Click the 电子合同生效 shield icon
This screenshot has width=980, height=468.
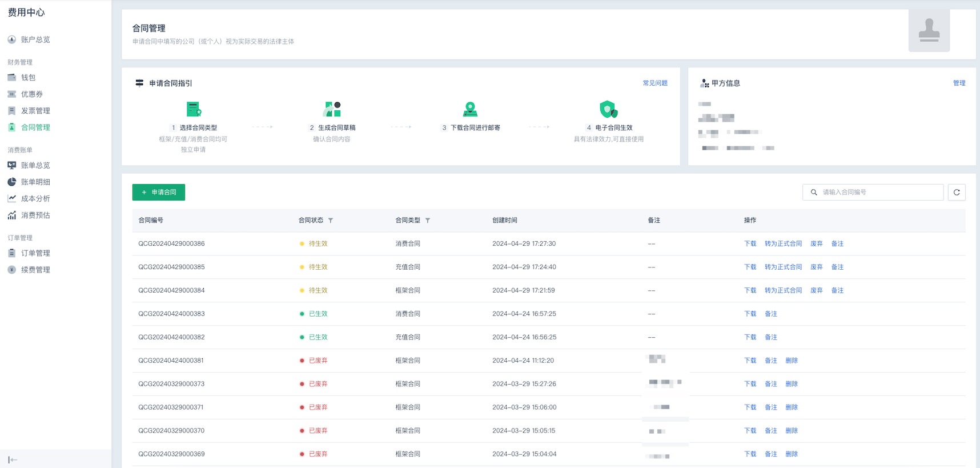tap(608, 109)
